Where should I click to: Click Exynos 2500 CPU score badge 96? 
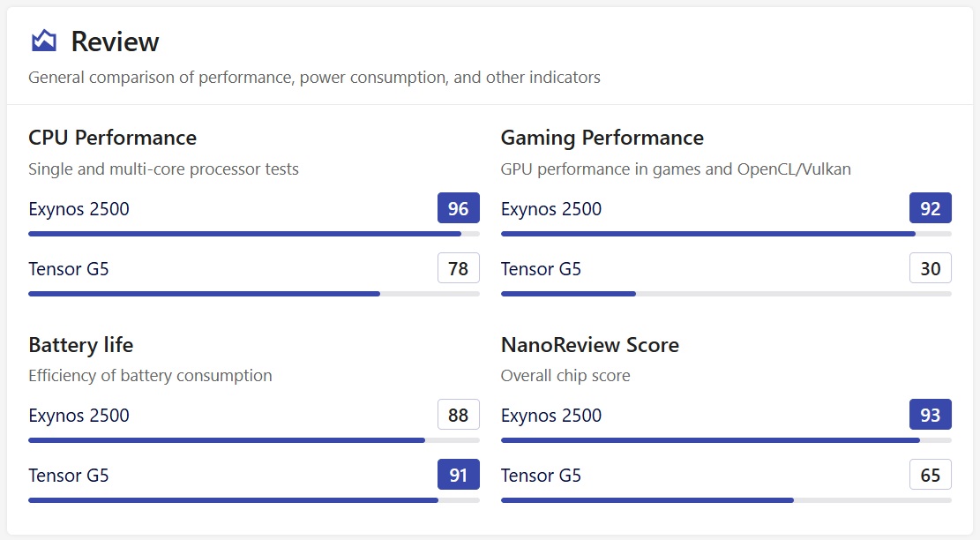coord(458,208)
